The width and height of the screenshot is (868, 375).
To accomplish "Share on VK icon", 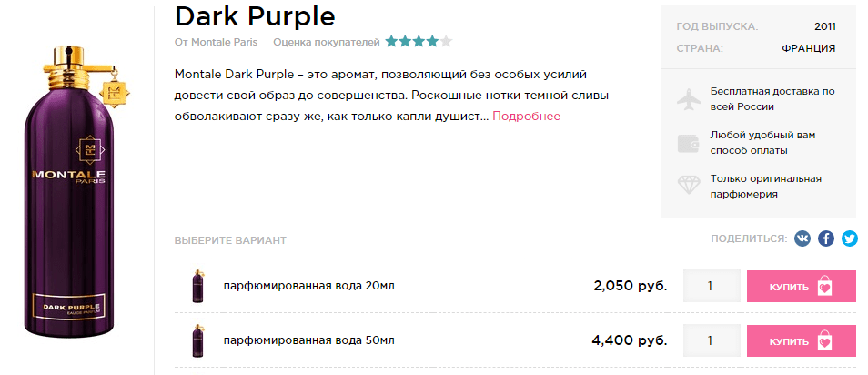I will coord(802,238).
